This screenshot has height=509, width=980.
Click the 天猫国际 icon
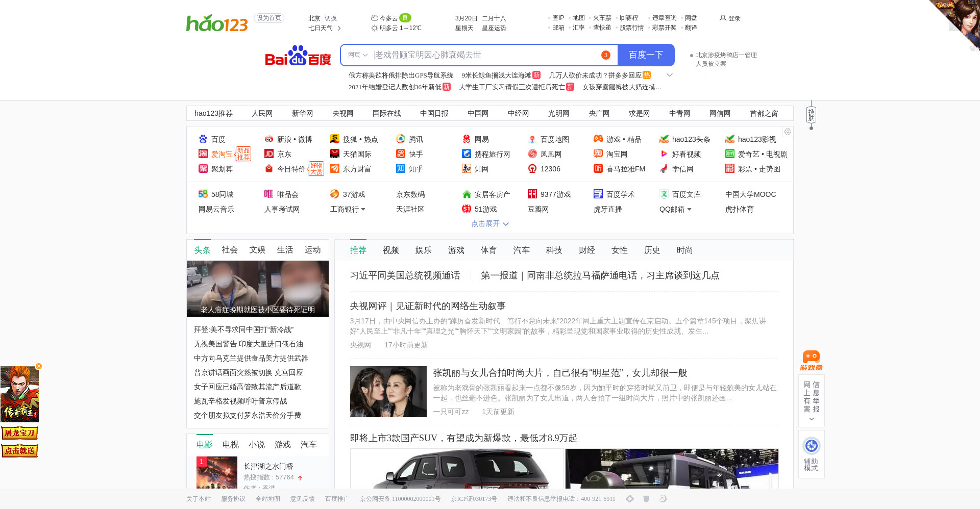tap(334, 154)
